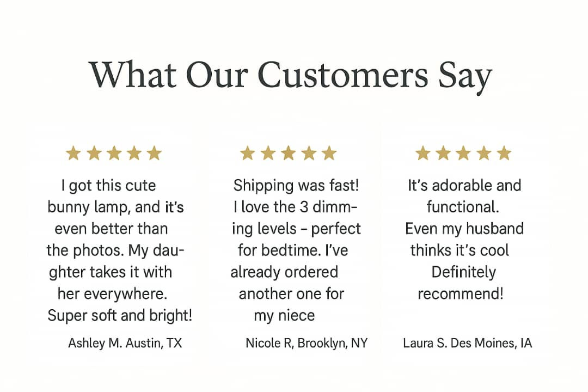Viewport: 588px width, 392px height.
Task: Click the first star above Shipping review
Action: click(x=248, y=153)
